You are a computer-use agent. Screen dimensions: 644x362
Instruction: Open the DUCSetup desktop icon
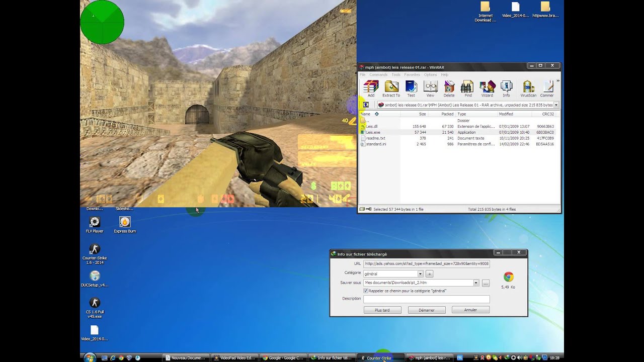tap(95, 279)
